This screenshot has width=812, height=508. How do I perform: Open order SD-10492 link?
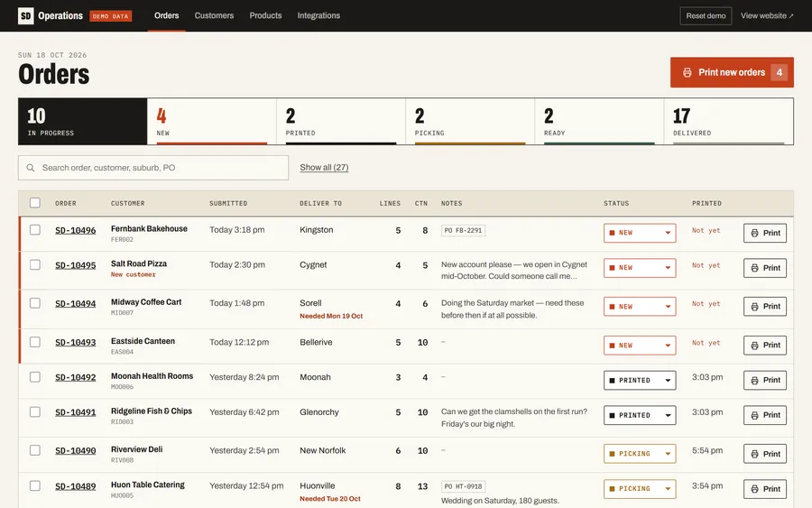pyautogui.click(x=76, y=378)
